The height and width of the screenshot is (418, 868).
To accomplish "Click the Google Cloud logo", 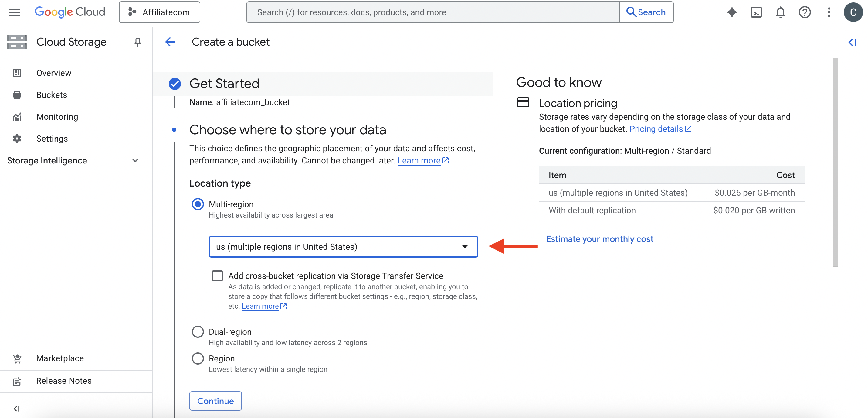I will (70, 12).
